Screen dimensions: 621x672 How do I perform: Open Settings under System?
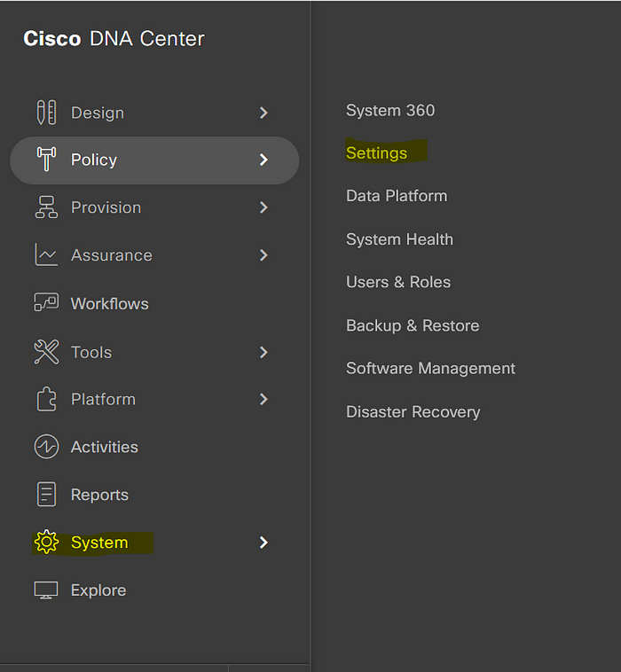pos(376,153)
